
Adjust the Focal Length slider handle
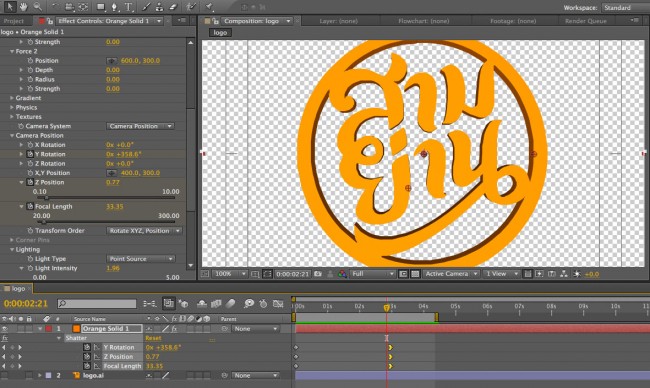[44, 222]
